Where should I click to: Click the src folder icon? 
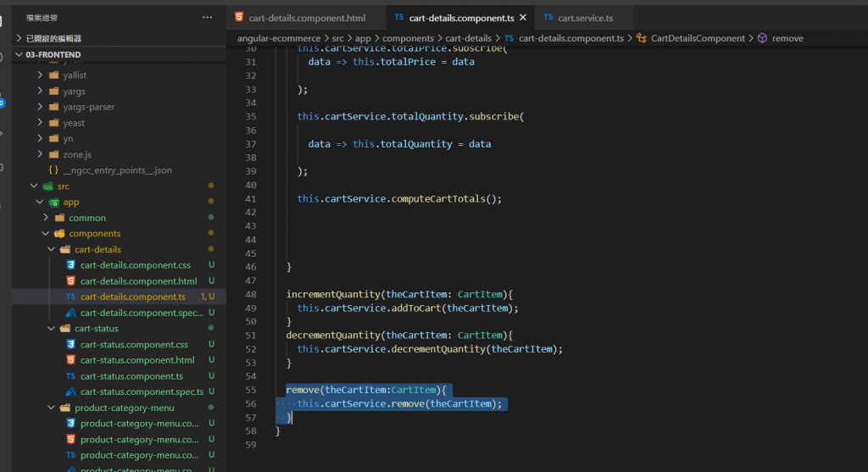click(48, 186)
